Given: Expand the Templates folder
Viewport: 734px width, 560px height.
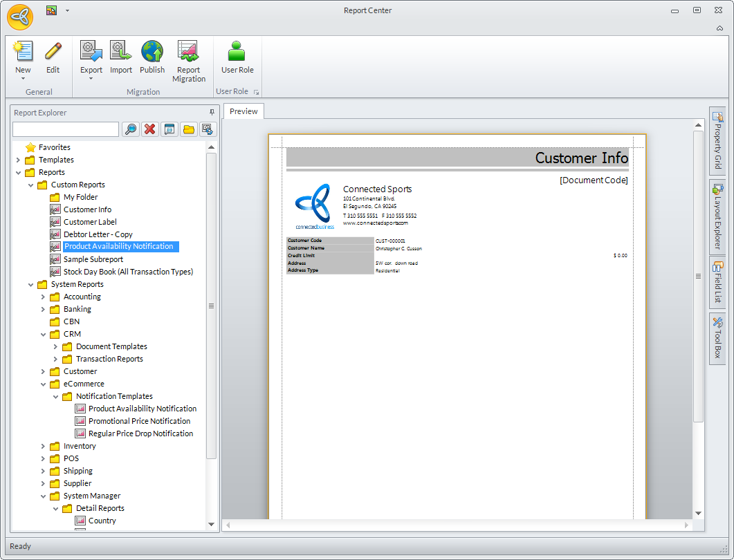Looking at the screenshot, I should tap(18, 160).
